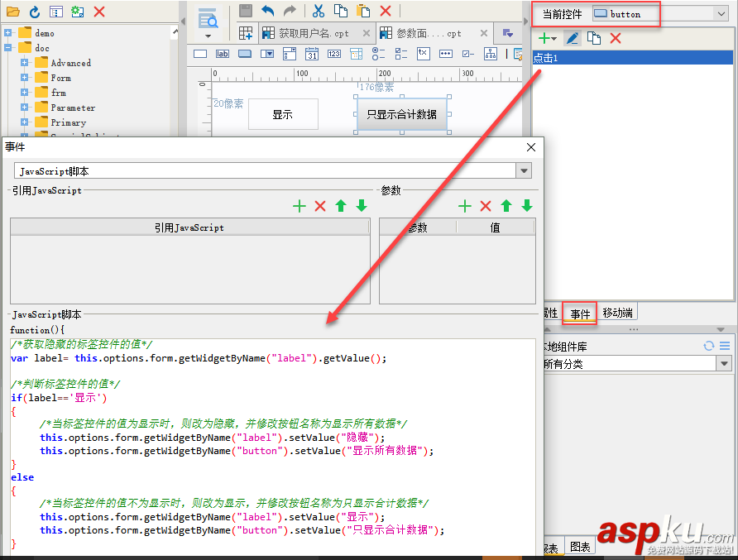
Task: Refresh the template file tree
Action: (x=35, y=12)
